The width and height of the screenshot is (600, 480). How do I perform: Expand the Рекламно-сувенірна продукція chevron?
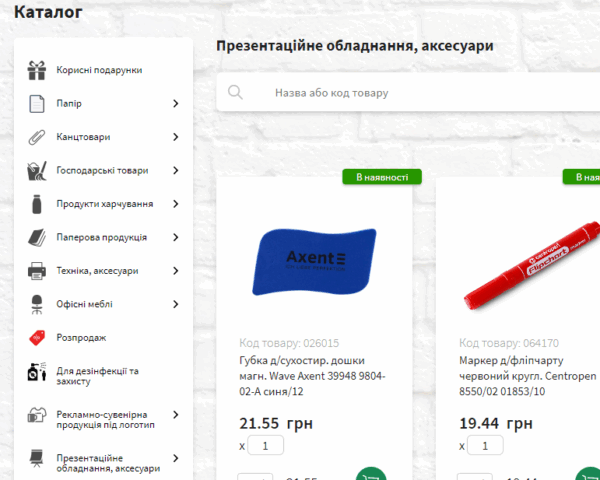pos(176,415)
